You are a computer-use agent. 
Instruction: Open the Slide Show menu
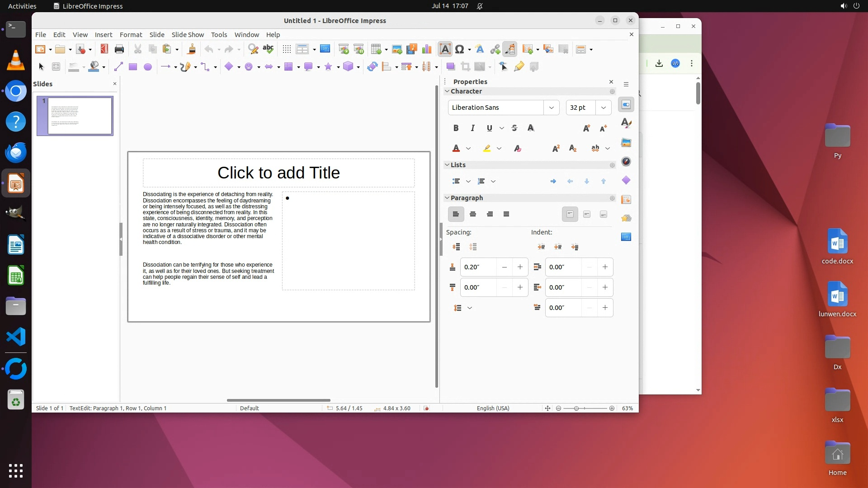pos(187,35)
